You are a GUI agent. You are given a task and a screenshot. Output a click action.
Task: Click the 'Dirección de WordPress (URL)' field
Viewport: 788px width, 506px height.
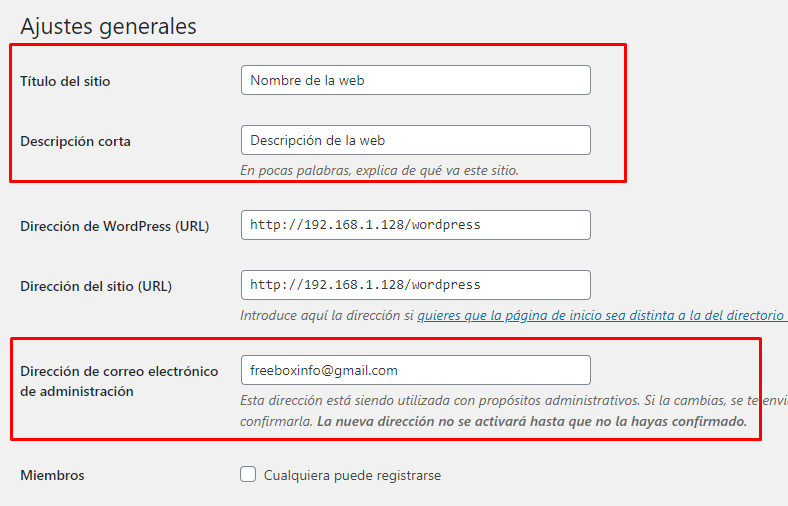point(415,225)
